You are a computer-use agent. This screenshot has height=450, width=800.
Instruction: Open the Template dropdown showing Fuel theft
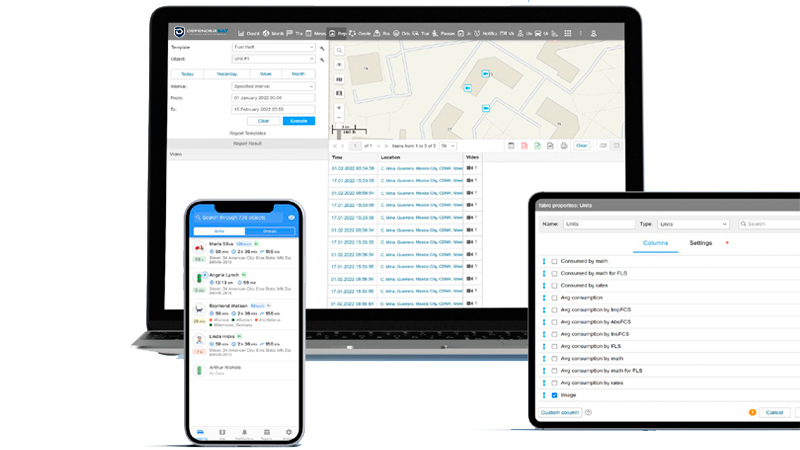click(274, 47)
